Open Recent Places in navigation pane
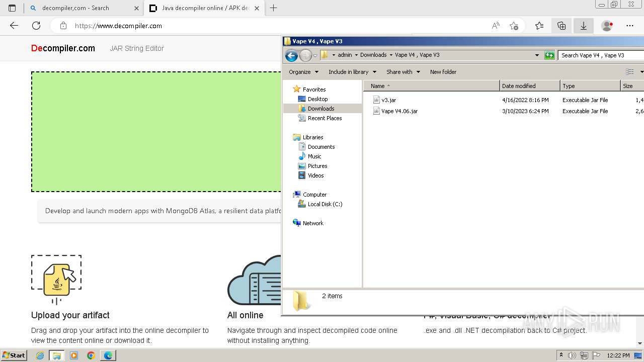 [325, 118]
